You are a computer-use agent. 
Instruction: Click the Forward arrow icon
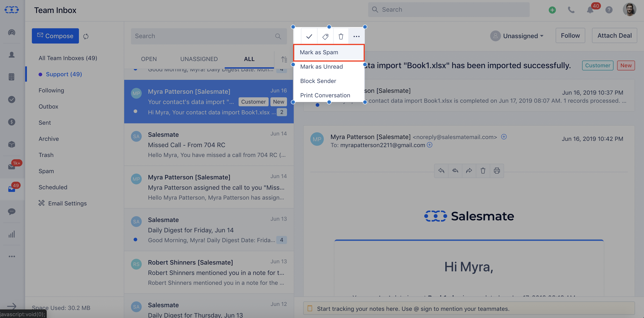[469, 171]
